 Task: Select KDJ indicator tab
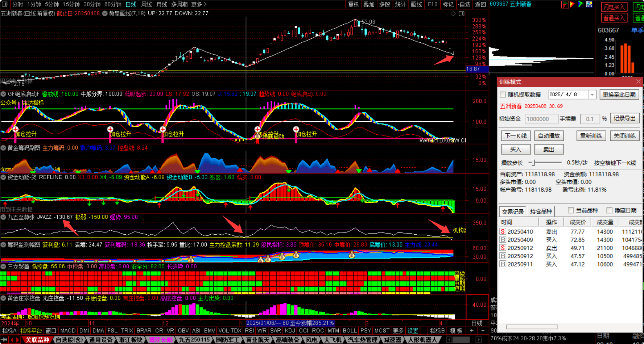click(290, 331)
